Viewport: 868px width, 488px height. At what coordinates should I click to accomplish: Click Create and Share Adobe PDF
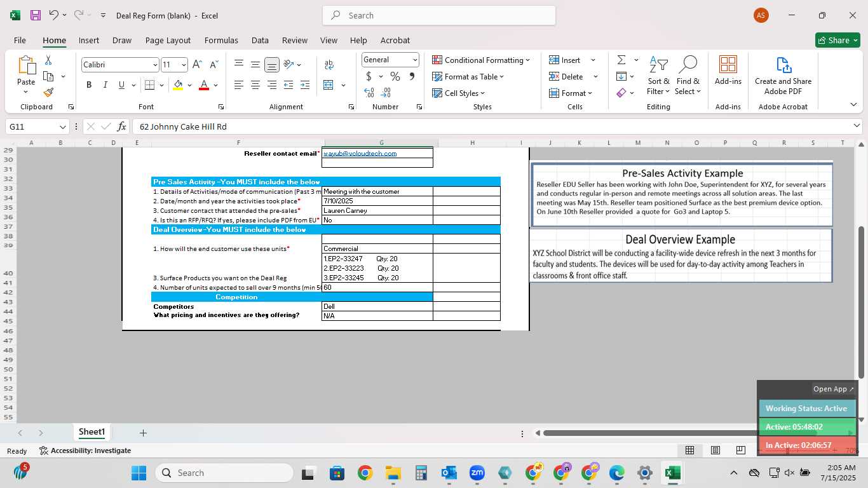[783, 76]
